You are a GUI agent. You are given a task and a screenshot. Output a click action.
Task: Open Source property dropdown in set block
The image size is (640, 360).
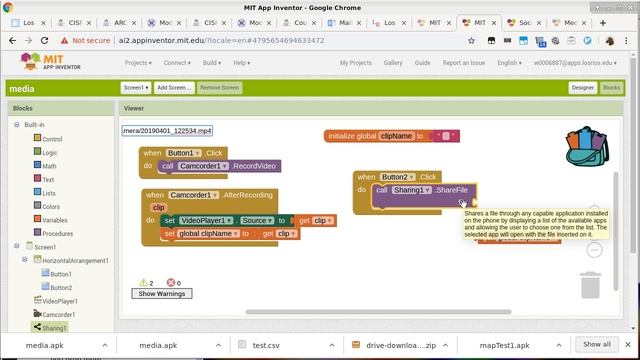click(x=257, y=220)
